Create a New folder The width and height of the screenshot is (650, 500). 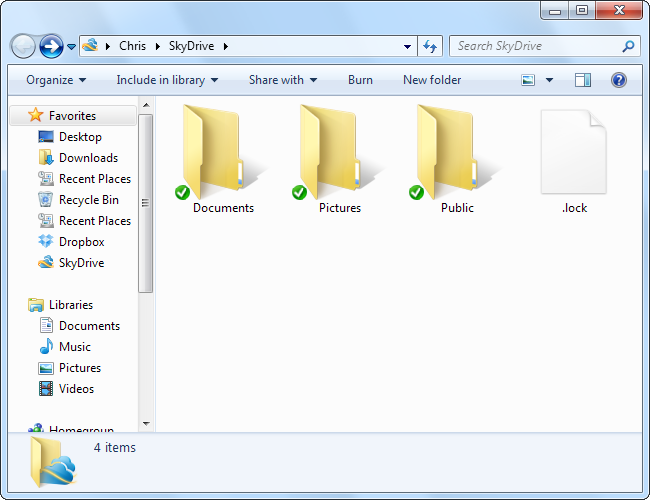tap(432, 80)
